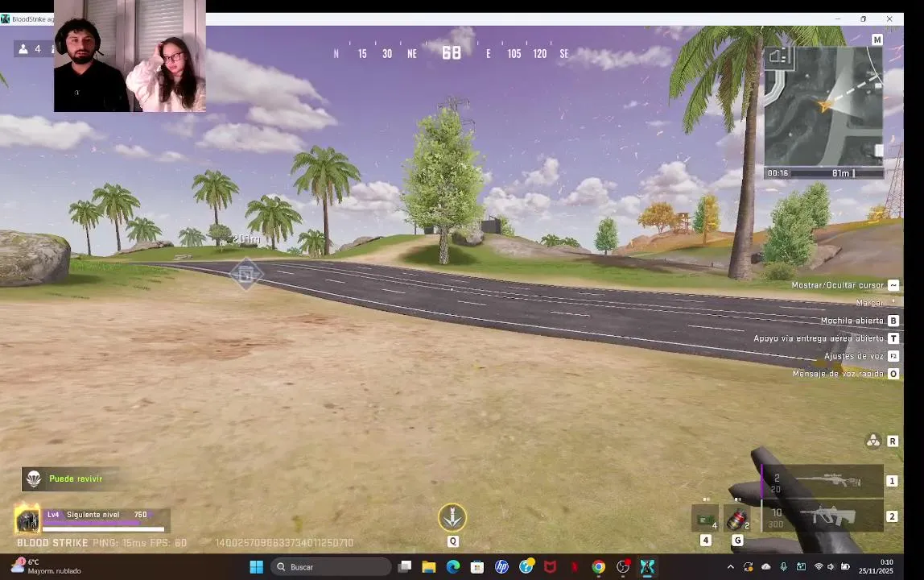Click the battery tray icon
Screen dimensions: 924x580
click(x=845, y=567)
